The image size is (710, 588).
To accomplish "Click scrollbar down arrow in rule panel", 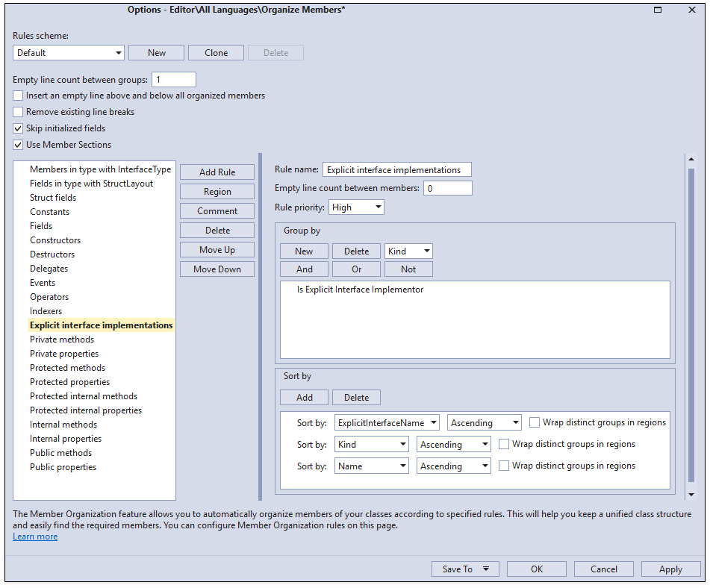I will (691, 494).
